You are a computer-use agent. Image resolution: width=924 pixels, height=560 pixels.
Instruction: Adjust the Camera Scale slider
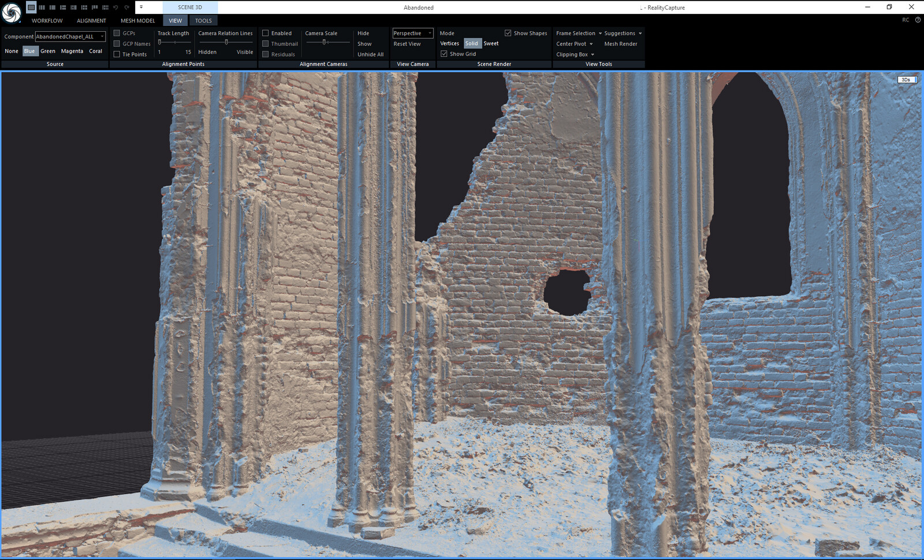click(x=326, y=42)
